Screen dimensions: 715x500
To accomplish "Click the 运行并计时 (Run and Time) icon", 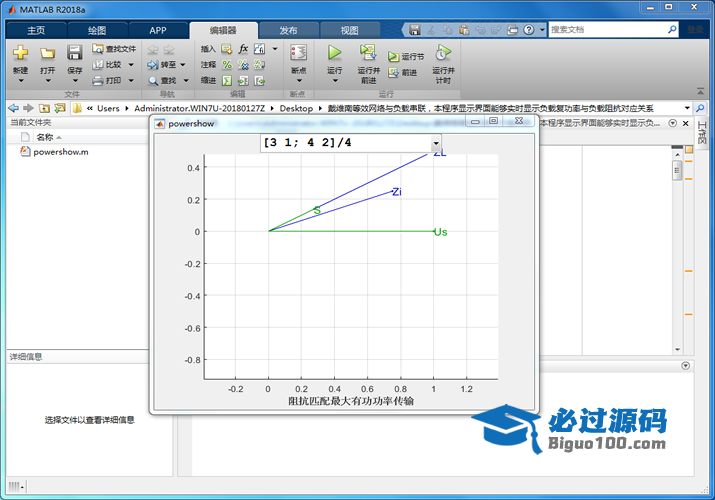I will click(443, 53).
